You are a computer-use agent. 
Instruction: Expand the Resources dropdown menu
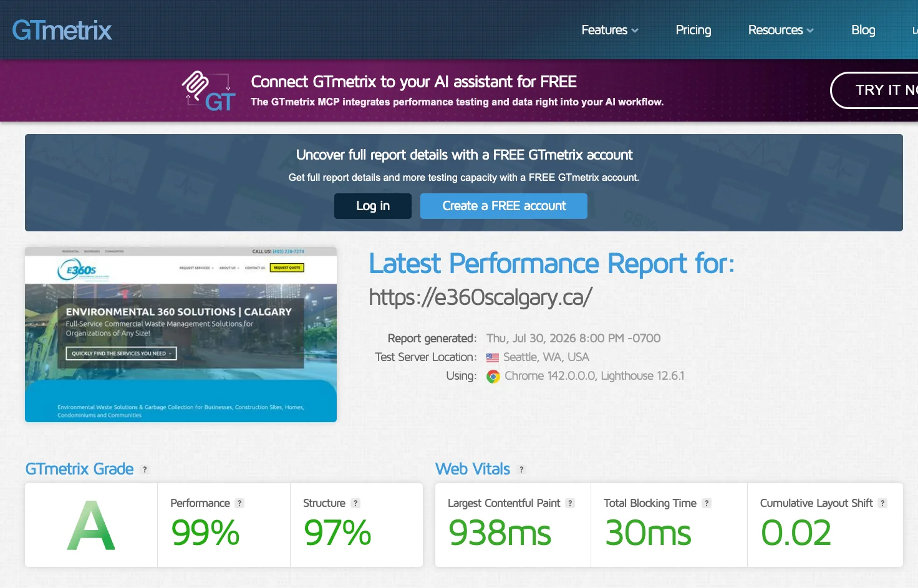click(781, 30)
